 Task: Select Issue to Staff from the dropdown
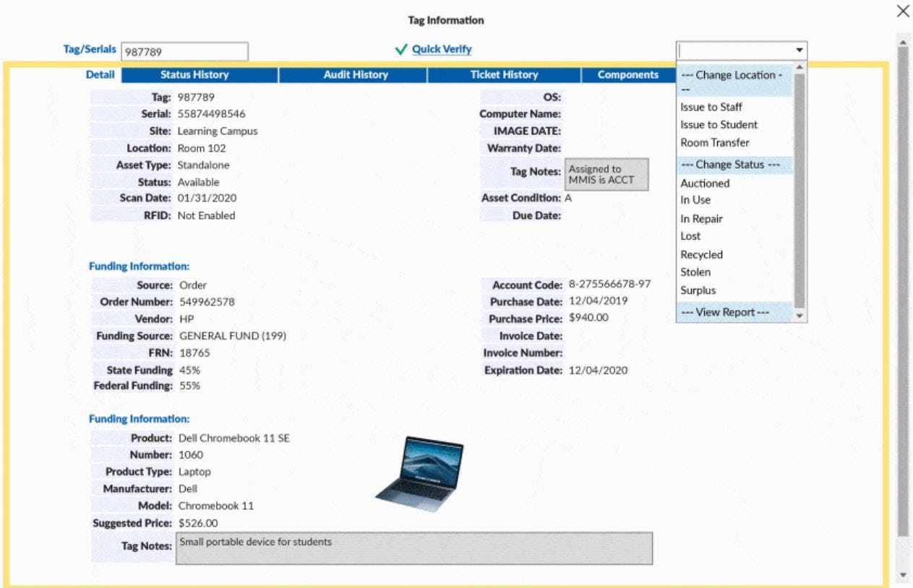[711, 108]
